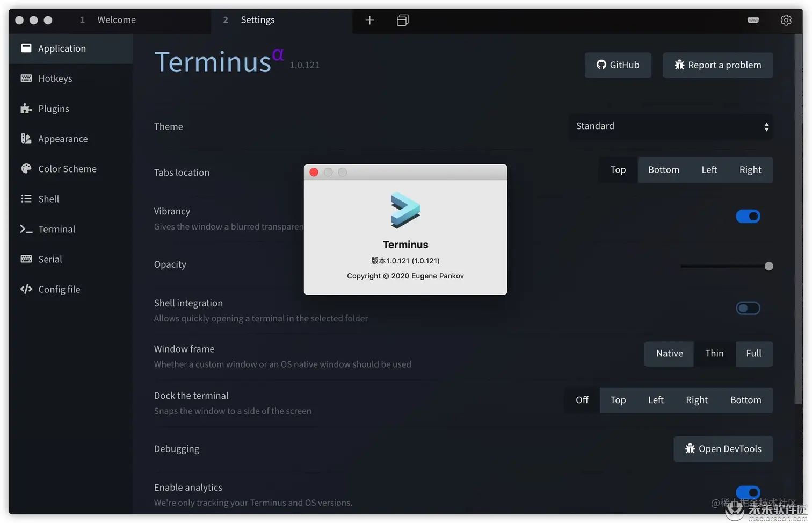
Task: Click the Copyright 2020 Eugene Pankov text
Action: [x=405, y=276]
